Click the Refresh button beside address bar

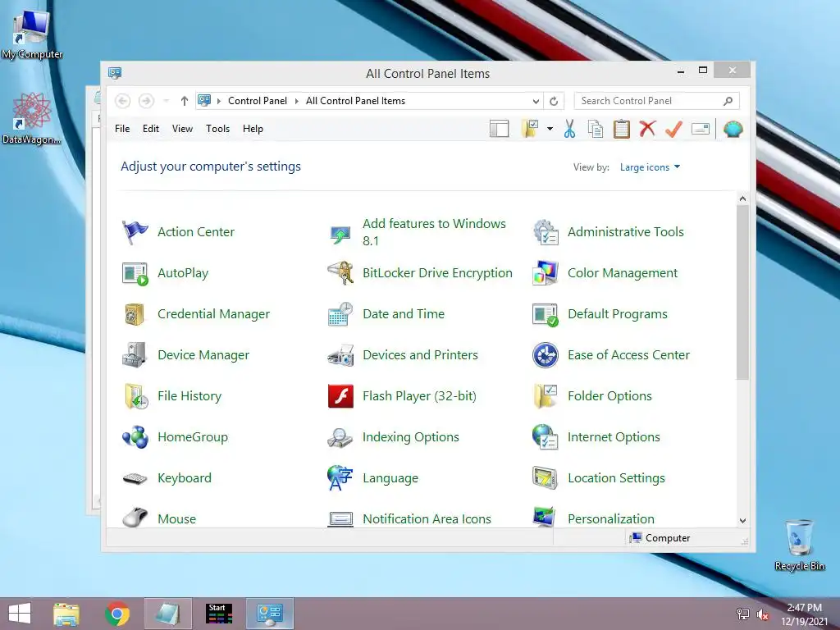pos(554,101)
